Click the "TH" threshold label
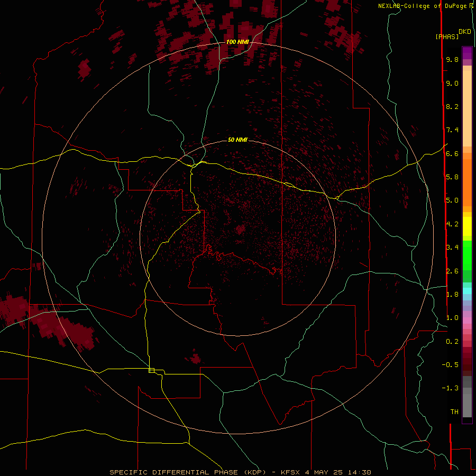Screen dimensions: 476x476 coord(454,412)
